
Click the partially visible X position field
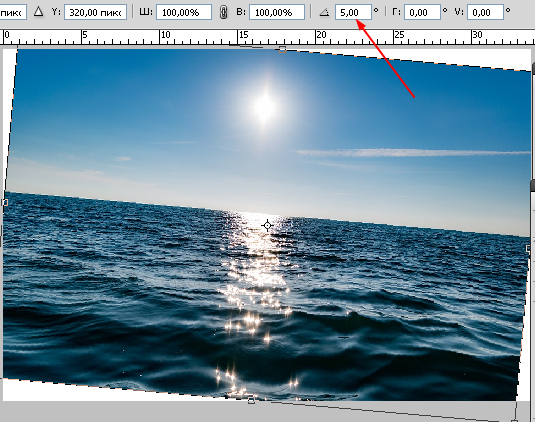click(13, 12)
